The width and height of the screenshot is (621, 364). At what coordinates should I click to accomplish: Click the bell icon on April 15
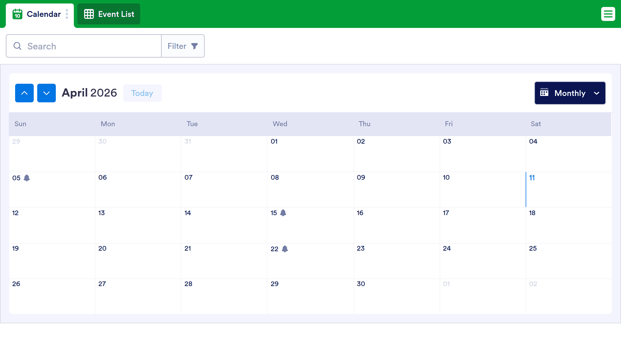point(283,213)
